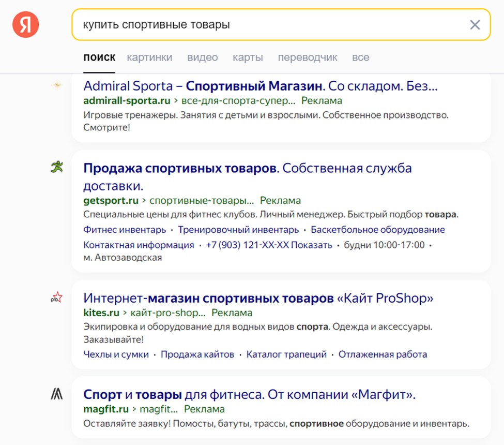Viewport: 504px width, 445px height.
Task: Open Отлаженная работа sitelink
Action: point(383,354)
